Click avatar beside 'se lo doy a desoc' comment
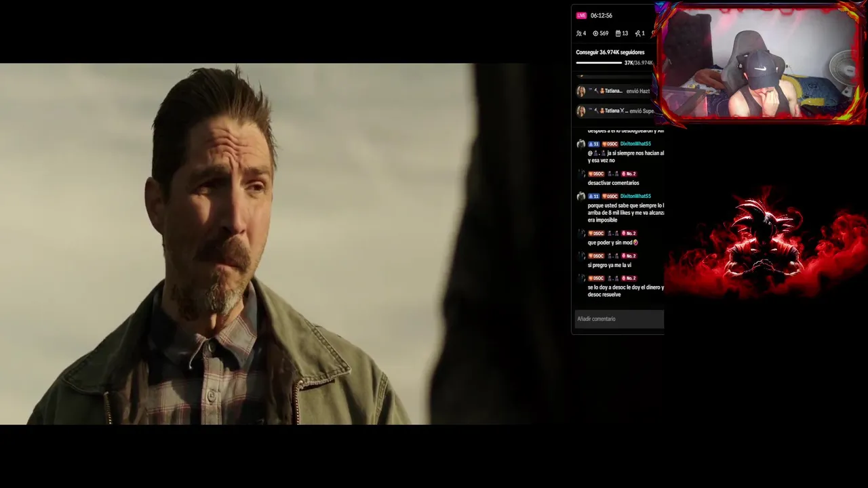This screenshot has height=488, width=868. (581, 278)
